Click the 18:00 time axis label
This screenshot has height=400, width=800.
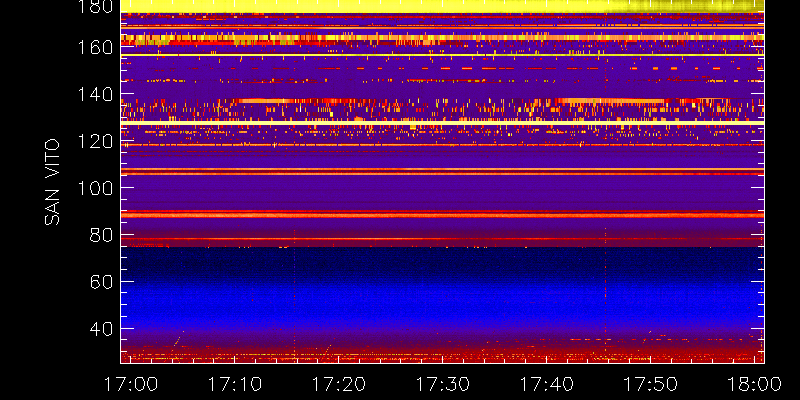tap(755, 384)
